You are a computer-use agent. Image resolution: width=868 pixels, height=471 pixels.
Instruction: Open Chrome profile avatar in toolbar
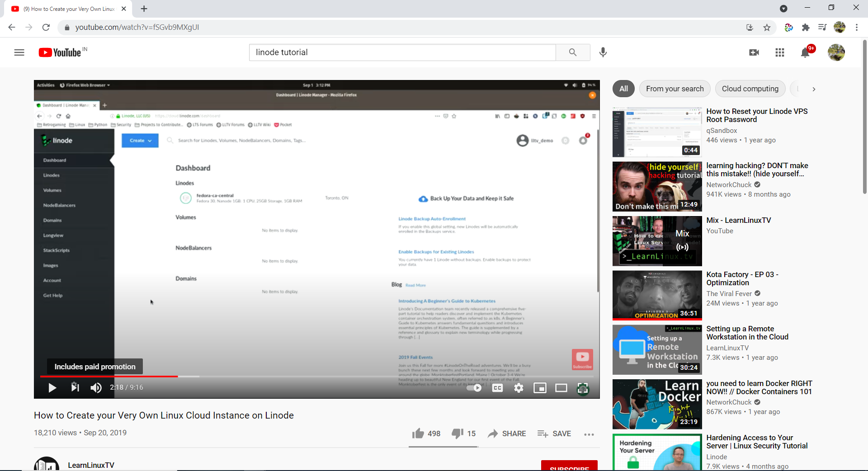pos(840,27)
